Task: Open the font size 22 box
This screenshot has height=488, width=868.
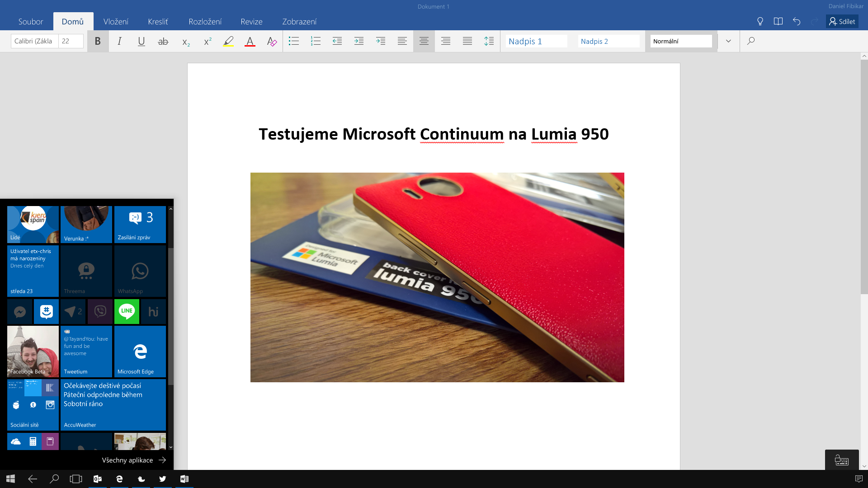Action: pos(71,41)
